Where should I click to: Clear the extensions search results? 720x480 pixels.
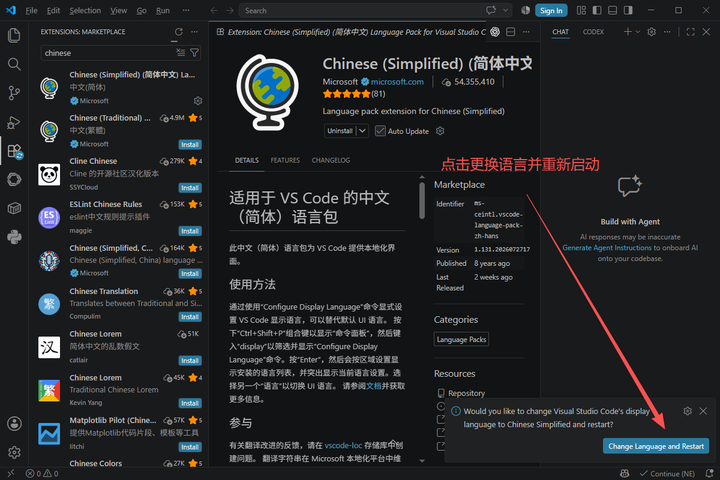180,53
